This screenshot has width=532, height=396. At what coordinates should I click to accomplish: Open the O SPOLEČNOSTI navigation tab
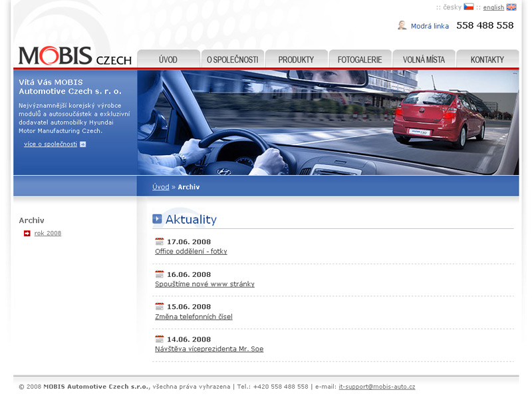click(232, 59)
